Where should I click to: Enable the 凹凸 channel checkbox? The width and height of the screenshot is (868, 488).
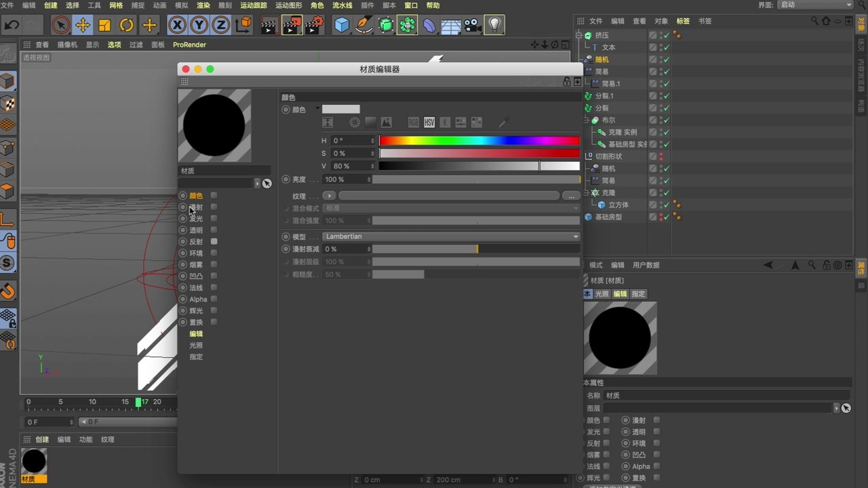coord(214,276)
